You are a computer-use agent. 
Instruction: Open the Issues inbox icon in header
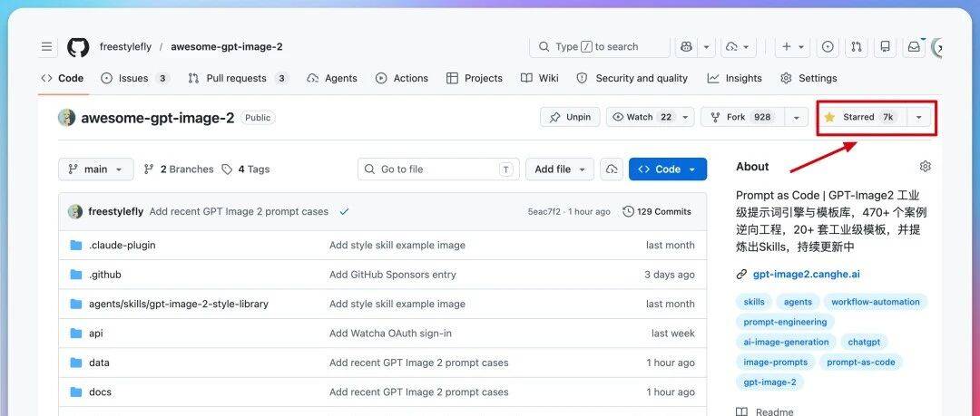(x=828, y=47)
